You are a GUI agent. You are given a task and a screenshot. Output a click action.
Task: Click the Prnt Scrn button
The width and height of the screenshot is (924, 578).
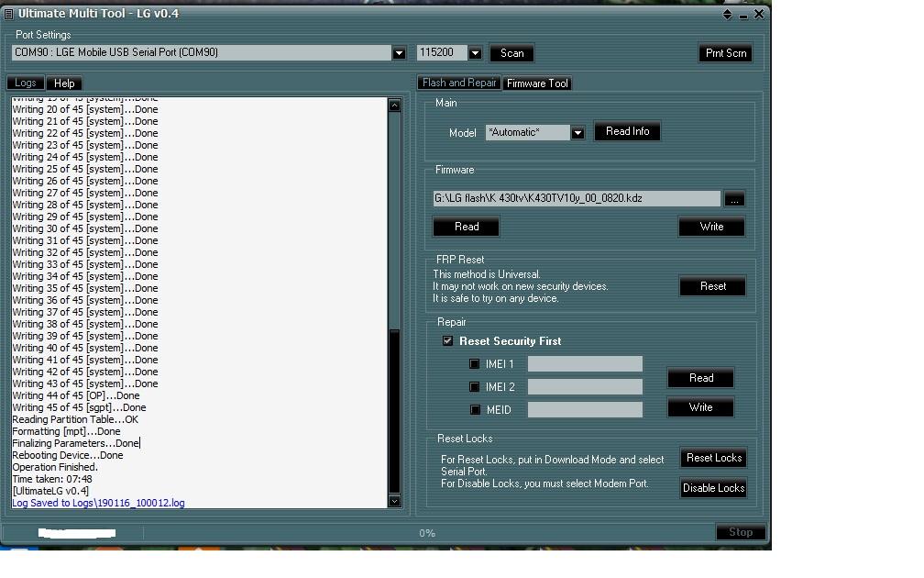click(725, 53)
